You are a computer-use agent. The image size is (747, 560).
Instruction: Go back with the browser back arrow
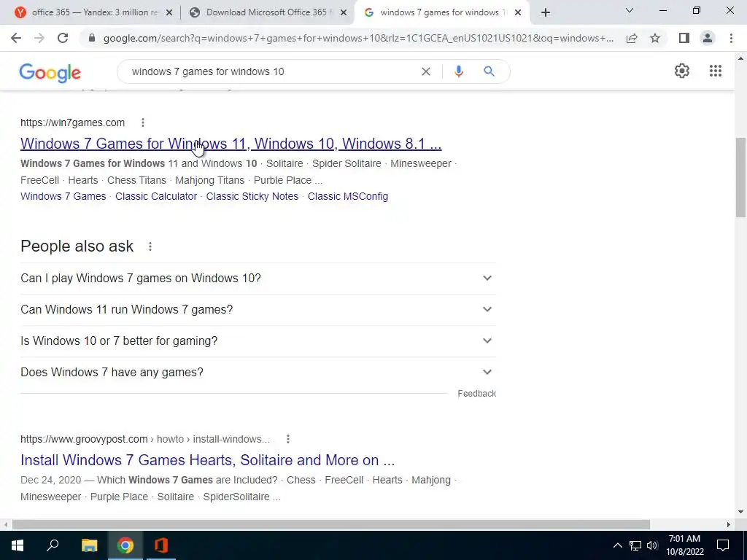(x=16, y=38)
